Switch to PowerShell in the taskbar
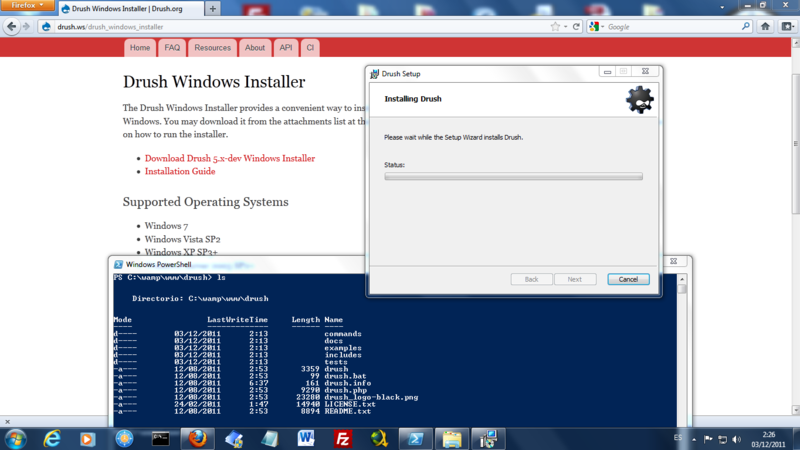This screenshot has width=800, height=450. pyautogui.click(x=415, y=438)
